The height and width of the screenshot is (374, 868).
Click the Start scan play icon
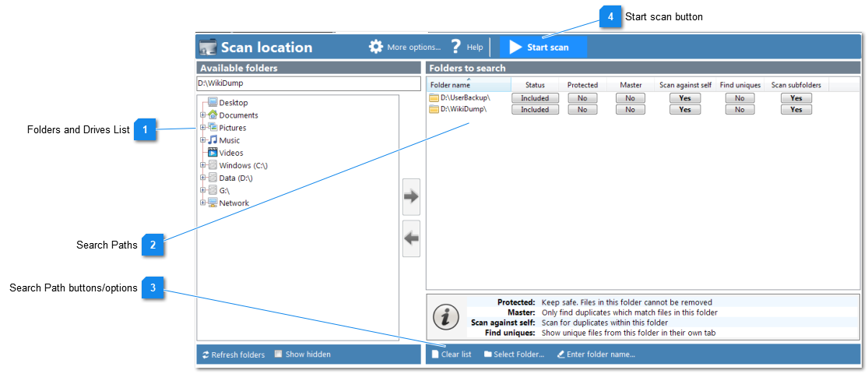tap(515, 47)
